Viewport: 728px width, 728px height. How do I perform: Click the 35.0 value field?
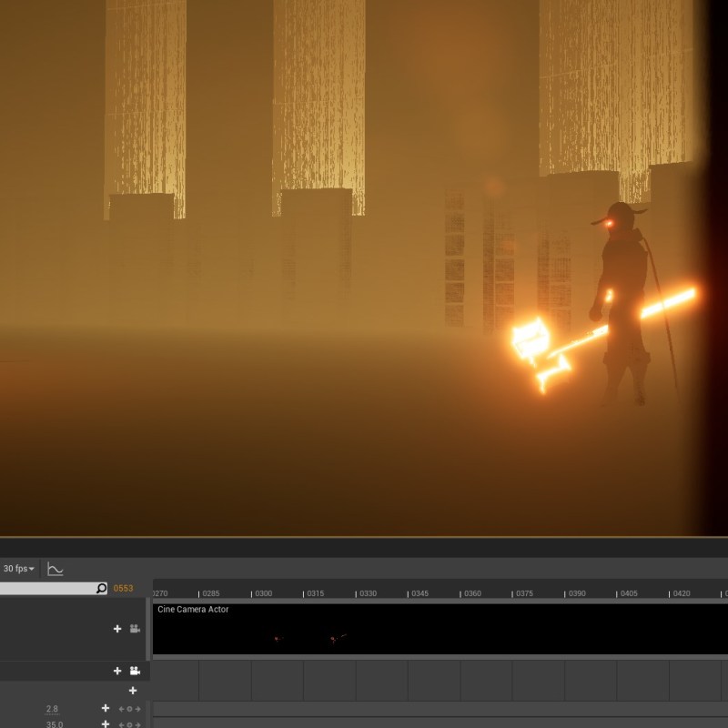point(55,724)
